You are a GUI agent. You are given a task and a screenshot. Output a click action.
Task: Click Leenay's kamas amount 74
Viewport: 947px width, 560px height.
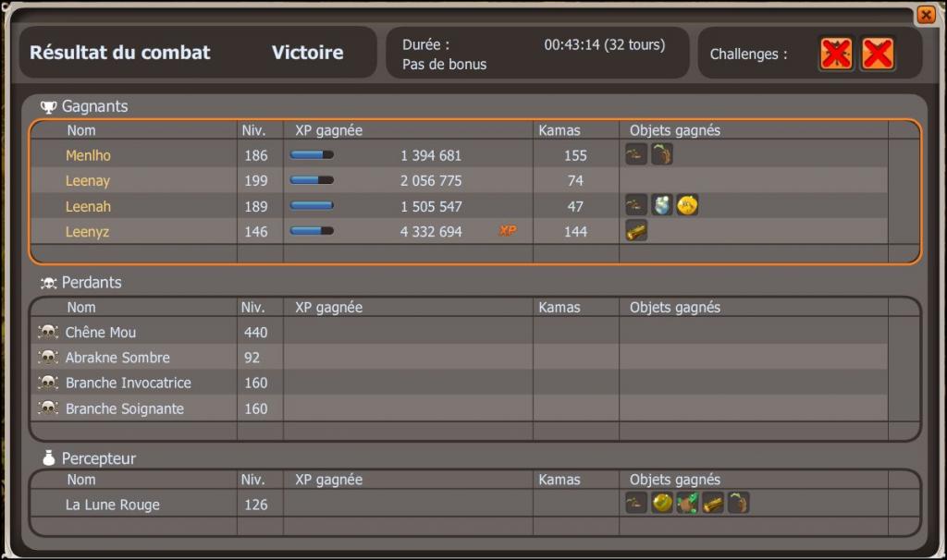pos(575,181)
